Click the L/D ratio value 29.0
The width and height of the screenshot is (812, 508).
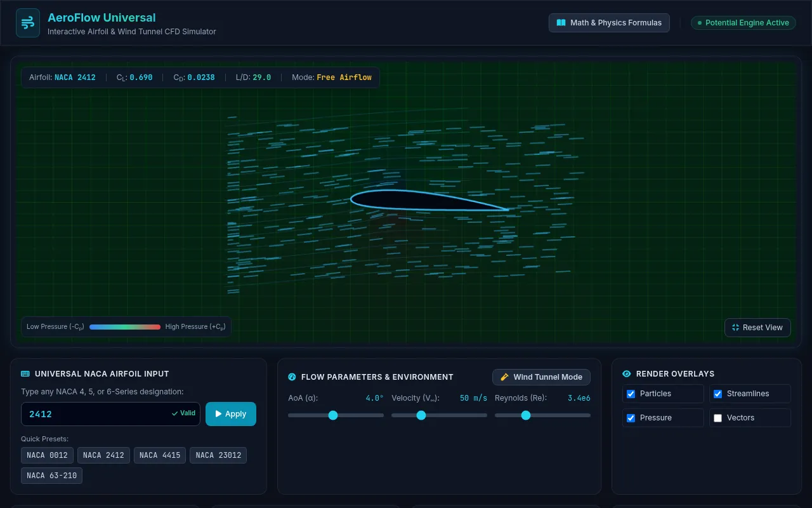[x=261, y=77]
